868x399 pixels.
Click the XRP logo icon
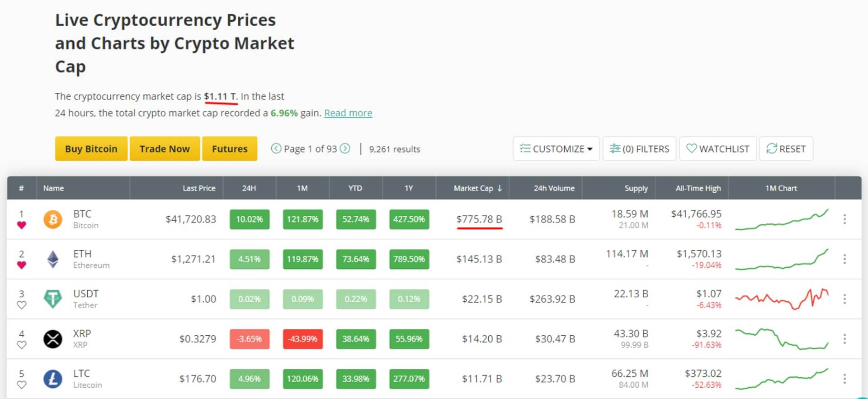point(53,339)
